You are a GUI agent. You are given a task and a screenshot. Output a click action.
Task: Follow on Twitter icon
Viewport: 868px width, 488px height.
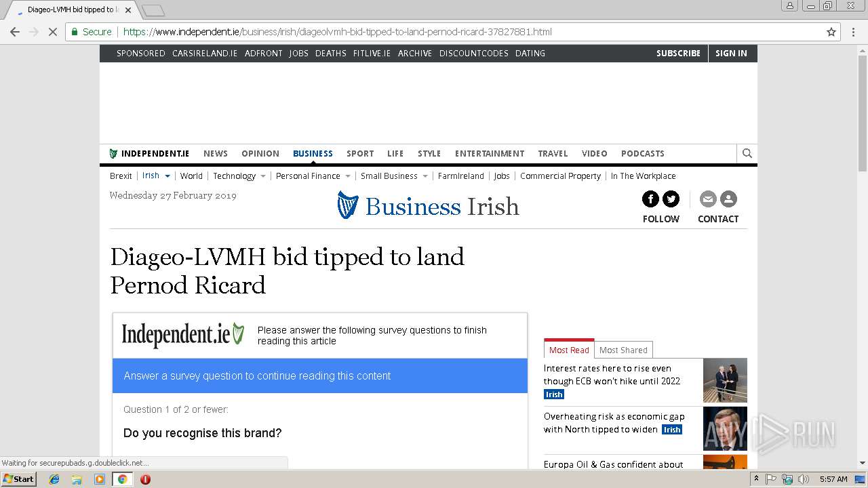click(x=671, y=199)
